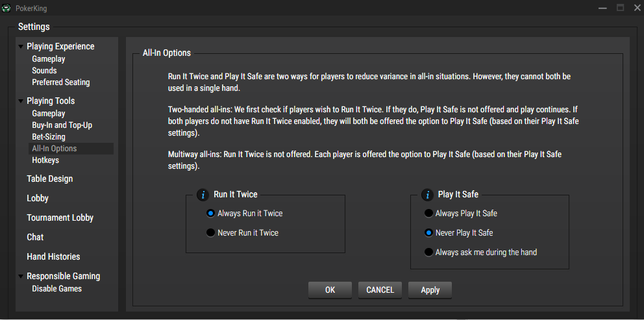Open the Table Design settings
This screenshot has width=644, height=320.
tap(49, 179)
